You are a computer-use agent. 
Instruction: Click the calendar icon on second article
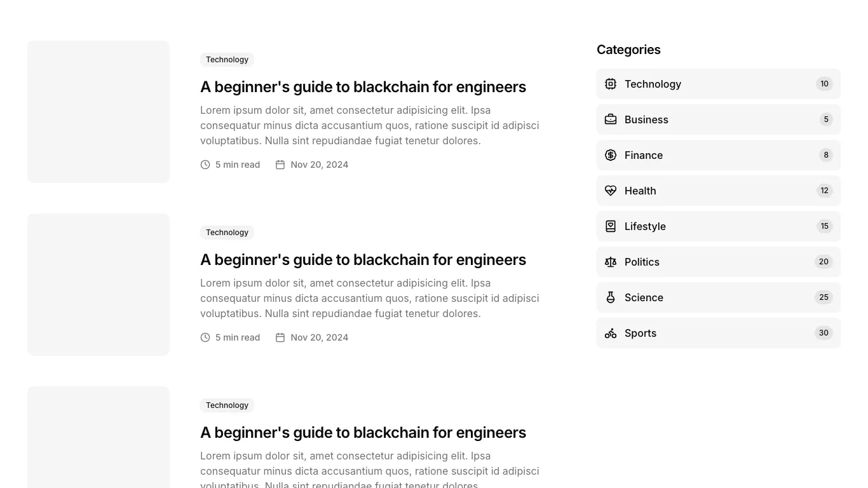(280, 337)
